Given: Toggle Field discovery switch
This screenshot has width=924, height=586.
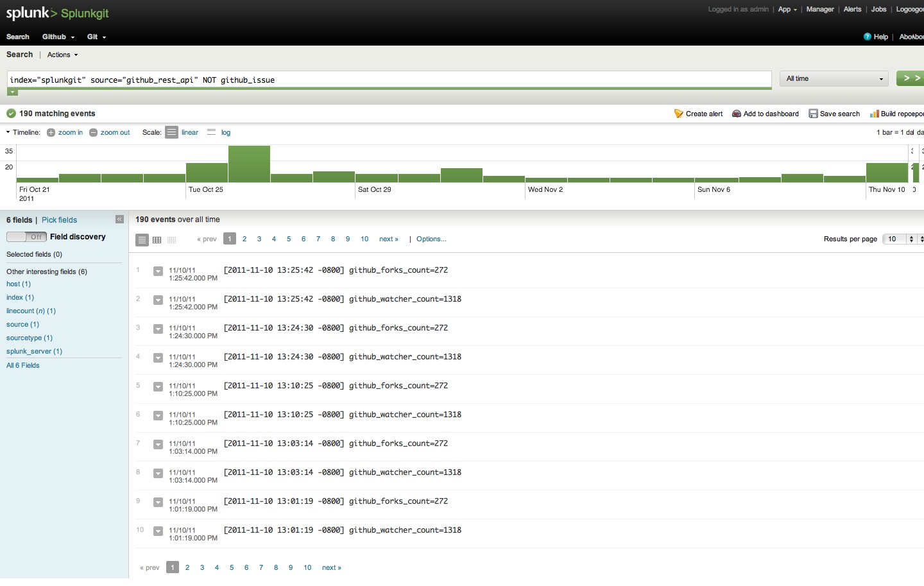Looking at the screenshot, I should pyautogui.click(x=26, y=237).
